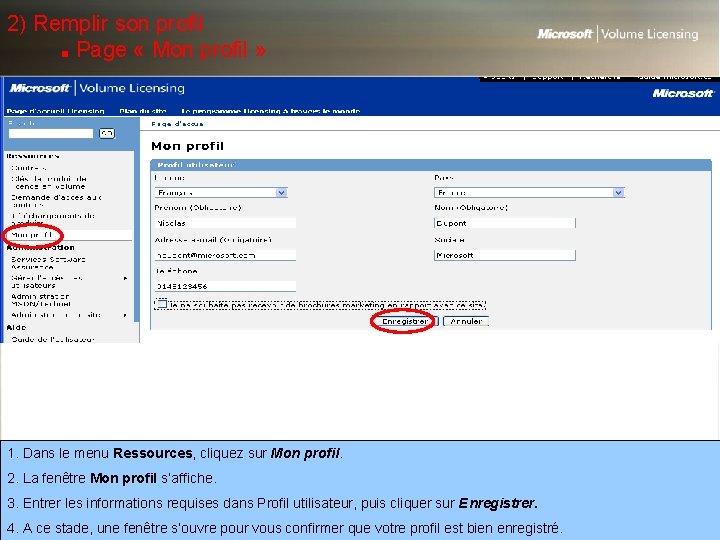The width and height of the screenshot is (720, 540).
Task: Click the Annuler button
Action: click(x=466, y=321)
